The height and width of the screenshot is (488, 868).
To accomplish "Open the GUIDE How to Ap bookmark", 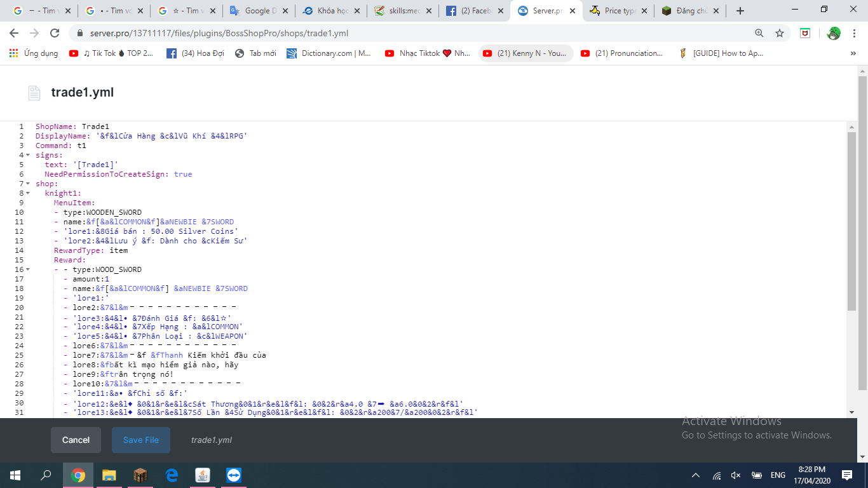I will pos(721,53).
